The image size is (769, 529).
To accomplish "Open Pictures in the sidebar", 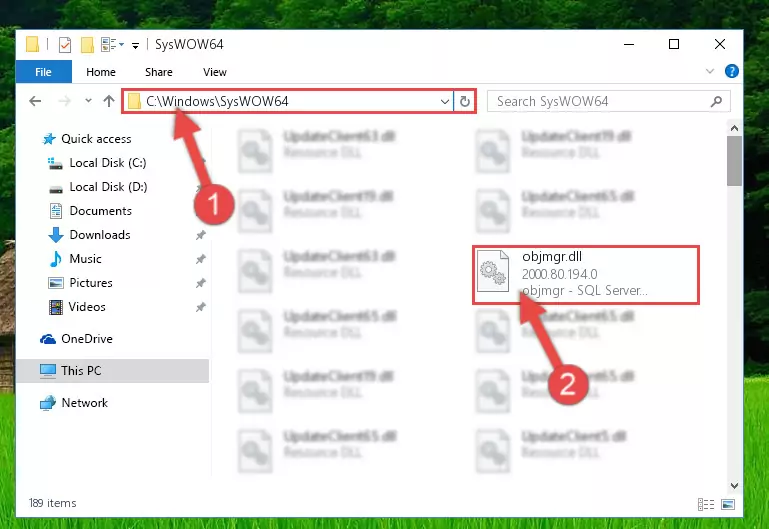I will 91,283.
